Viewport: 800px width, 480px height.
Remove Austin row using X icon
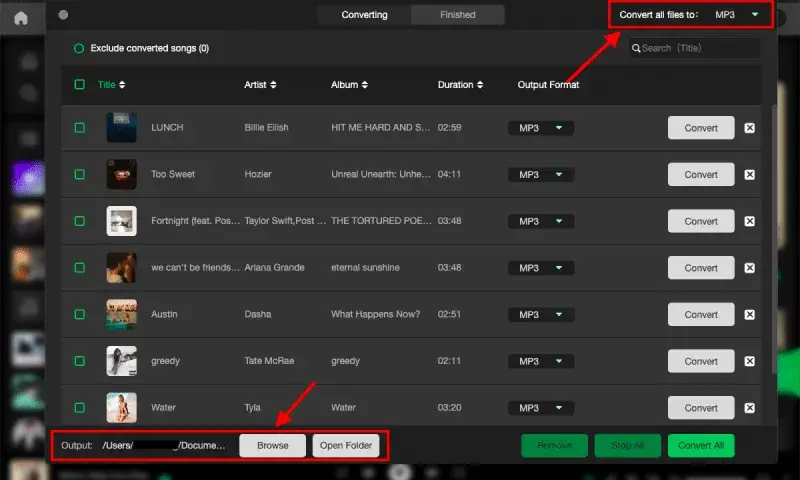point(749,315)
